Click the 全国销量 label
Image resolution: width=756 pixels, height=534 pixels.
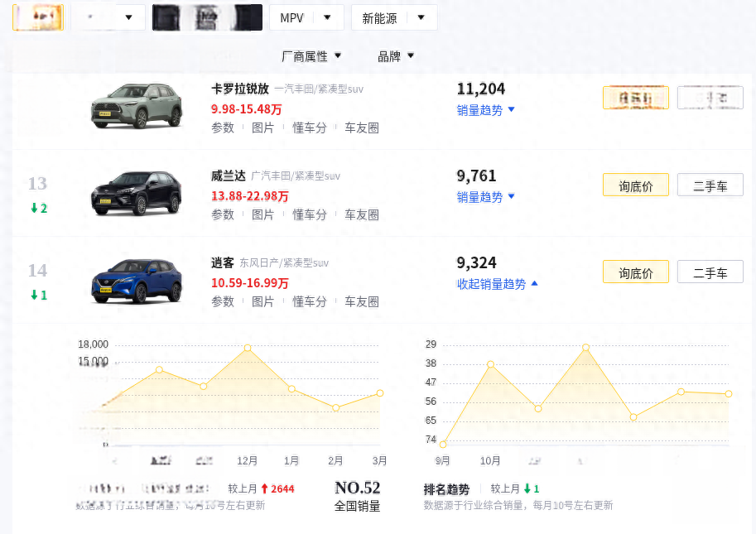357,506
